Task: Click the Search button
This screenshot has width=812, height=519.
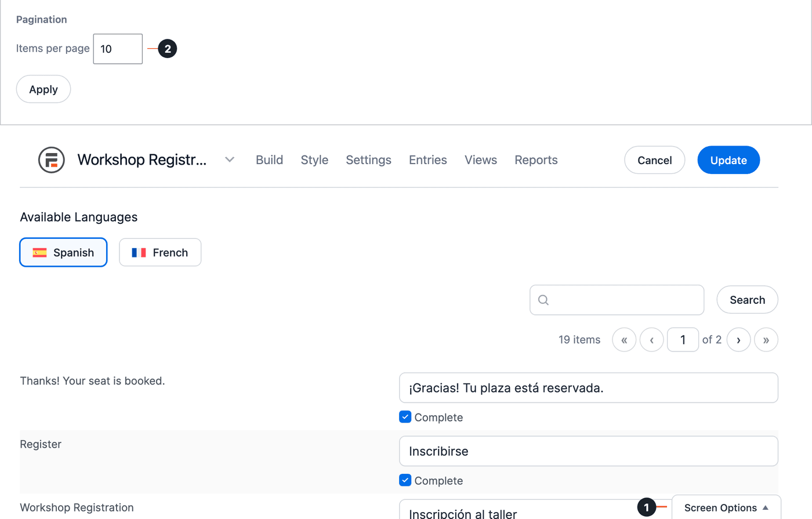Action: [x=747, y=300]
